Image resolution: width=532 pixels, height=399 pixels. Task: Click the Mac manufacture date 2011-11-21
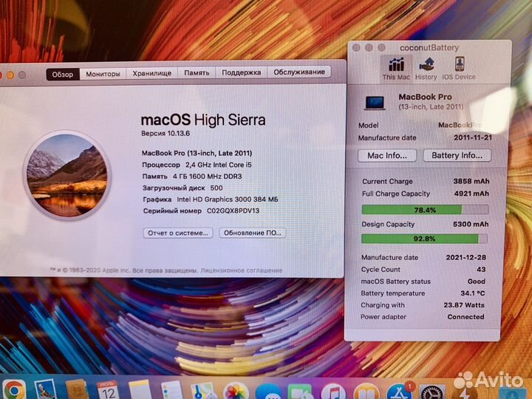point(473,137)
